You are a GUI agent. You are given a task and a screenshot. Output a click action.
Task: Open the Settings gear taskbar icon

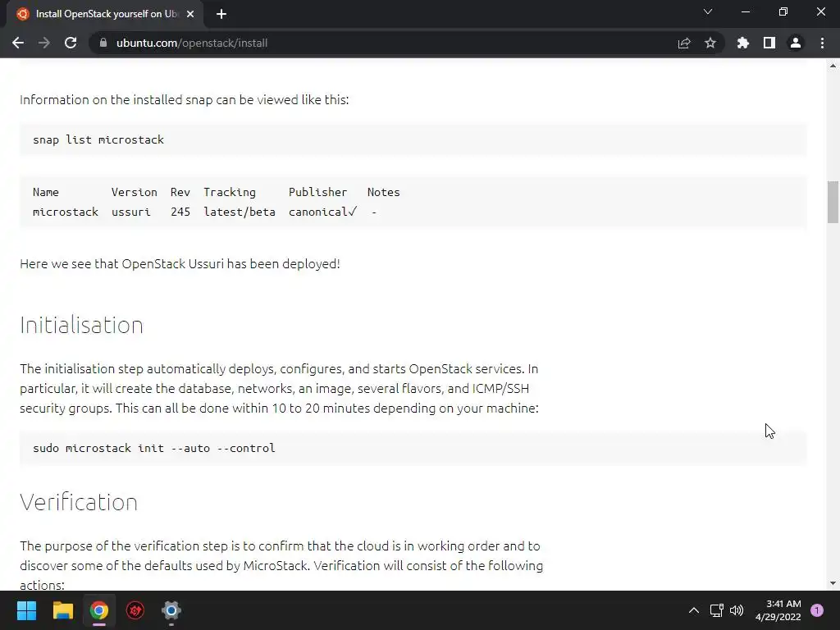(171, 610)
